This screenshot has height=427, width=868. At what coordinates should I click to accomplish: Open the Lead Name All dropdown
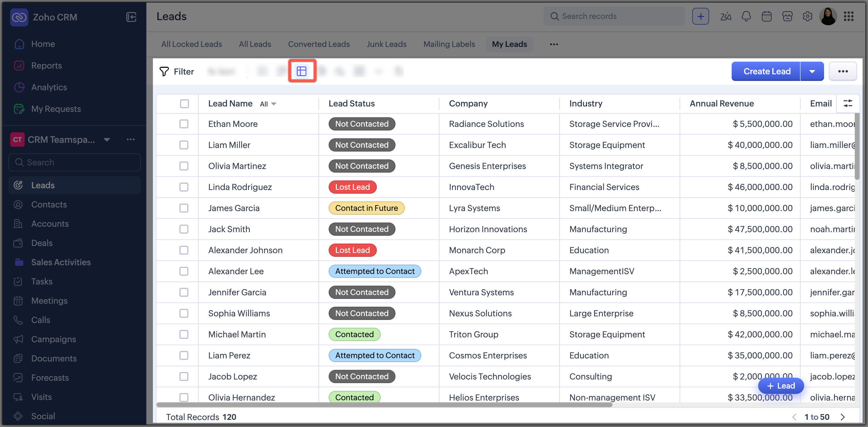[x=268, y=104]
